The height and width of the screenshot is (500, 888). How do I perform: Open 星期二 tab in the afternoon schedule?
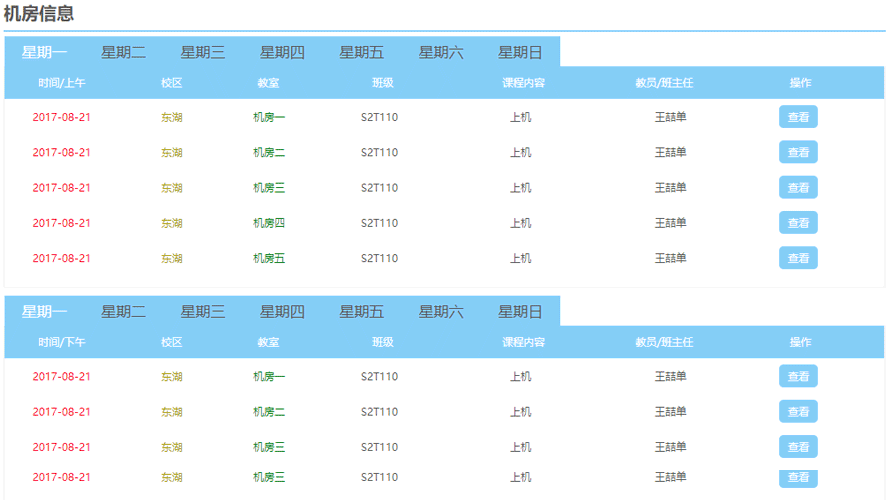[123, 311]
